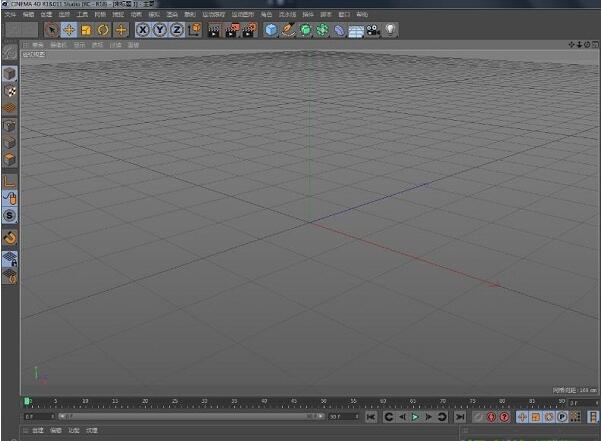Toggle the Z axis lock
The width and height of the screenshot is (602, 441).
[x=177, y=30]
